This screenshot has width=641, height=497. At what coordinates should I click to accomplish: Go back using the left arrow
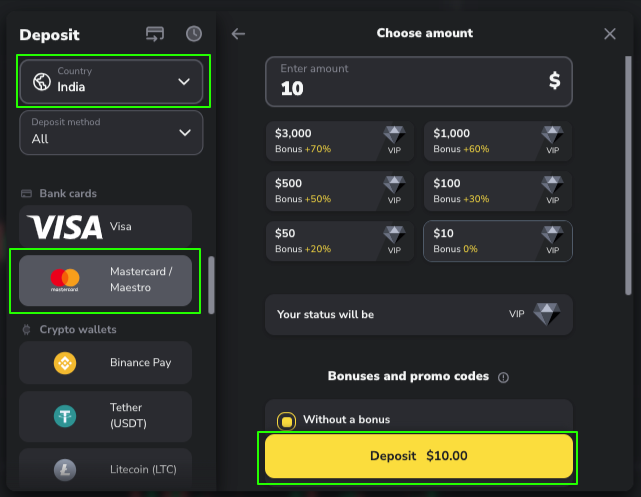click(238, 34)
